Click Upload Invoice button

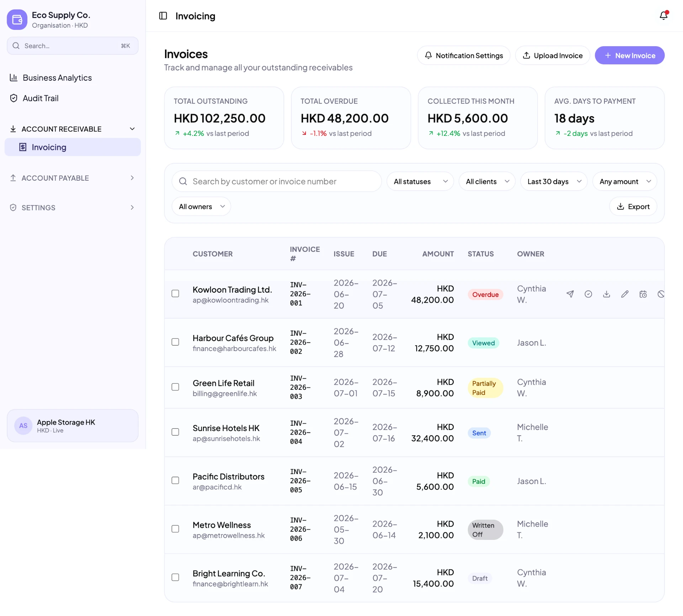(x=552, y=55)
